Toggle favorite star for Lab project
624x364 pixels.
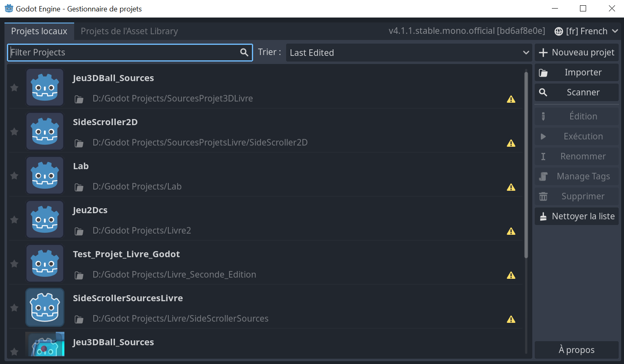click(14, 176)
